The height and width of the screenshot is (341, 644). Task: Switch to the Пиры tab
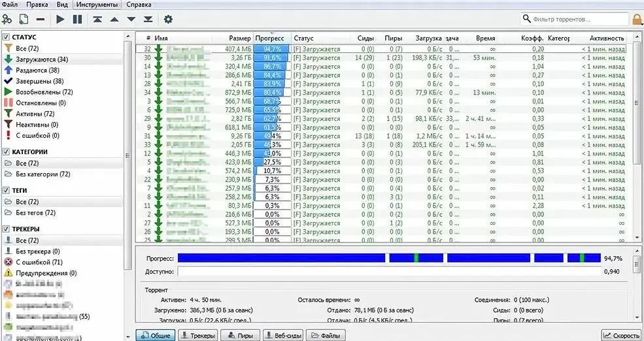pos(238,335)
